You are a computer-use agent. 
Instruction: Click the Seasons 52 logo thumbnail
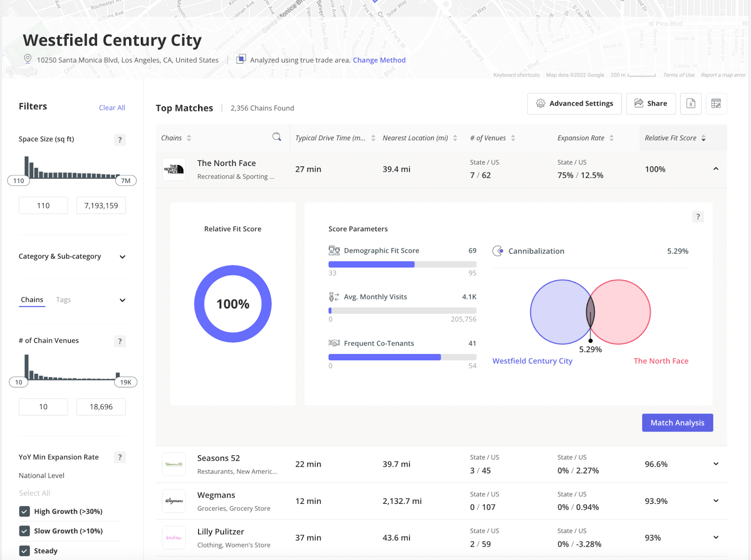174,464
